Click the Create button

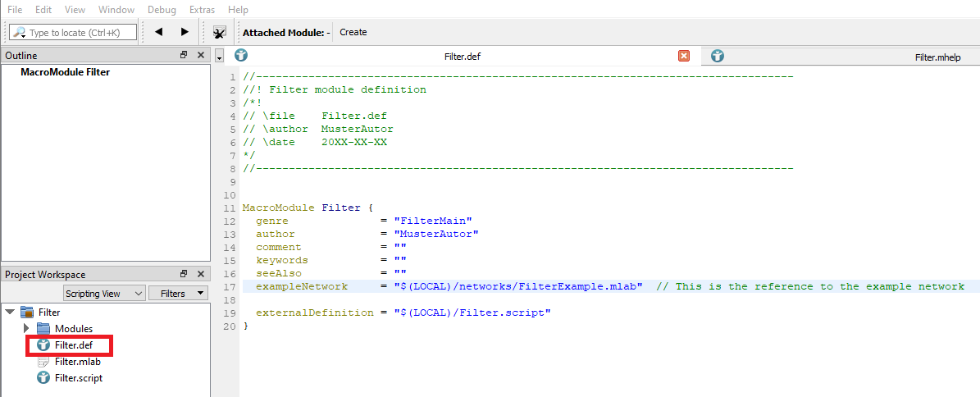click(353, 32)
